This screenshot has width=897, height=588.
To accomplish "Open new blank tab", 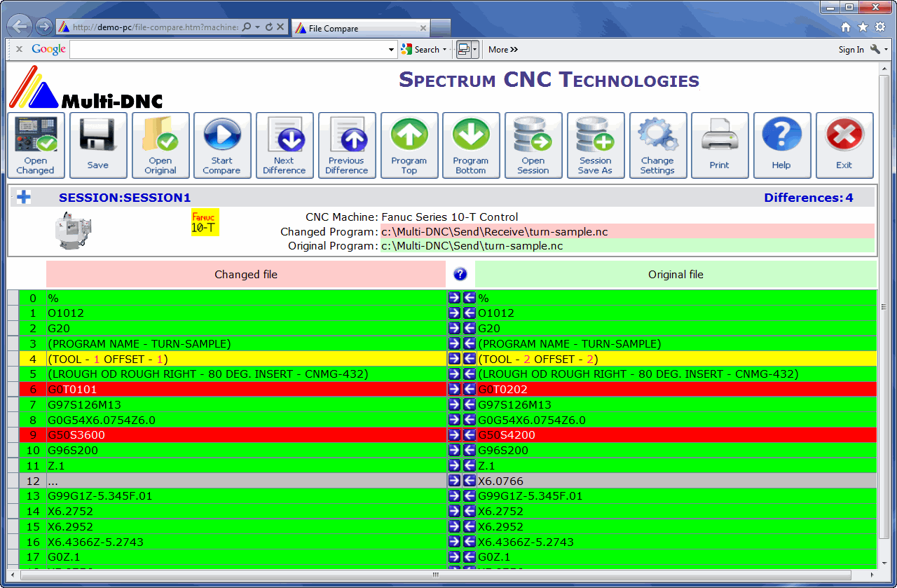I will (x=440, y=28).
